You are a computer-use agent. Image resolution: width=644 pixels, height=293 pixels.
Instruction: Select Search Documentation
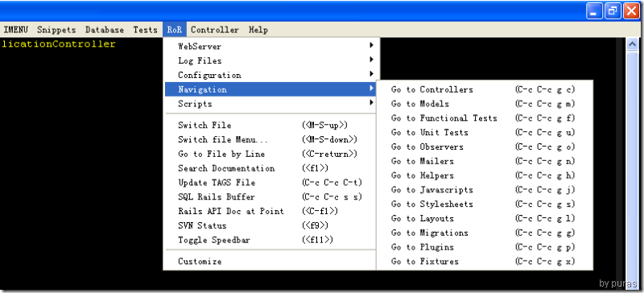pyautogui.click(x=270, y=168)
